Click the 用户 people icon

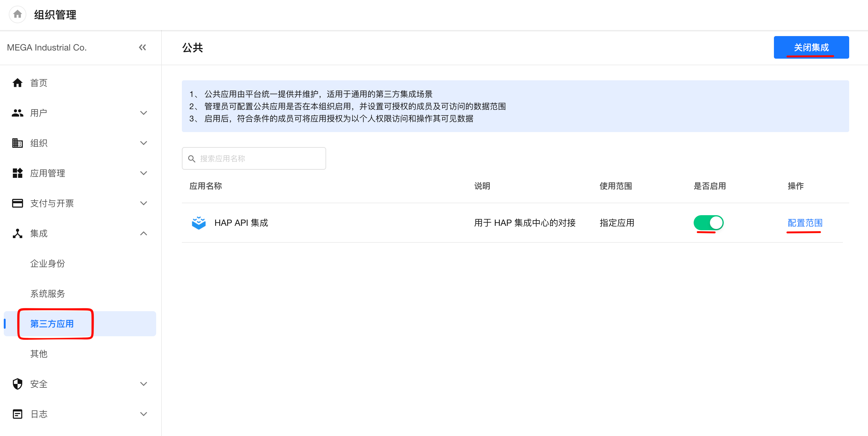tap(18, 113)
